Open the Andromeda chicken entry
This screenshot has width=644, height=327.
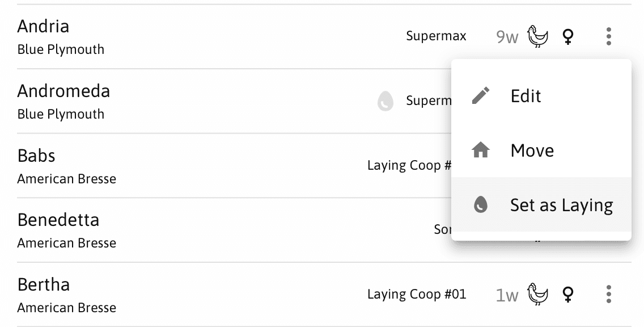(234, 101)
